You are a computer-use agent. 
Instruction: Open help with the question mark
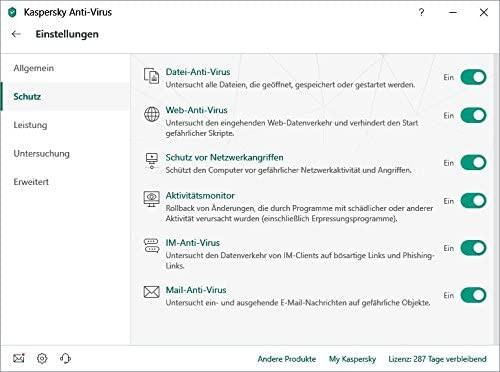[421, 12]
